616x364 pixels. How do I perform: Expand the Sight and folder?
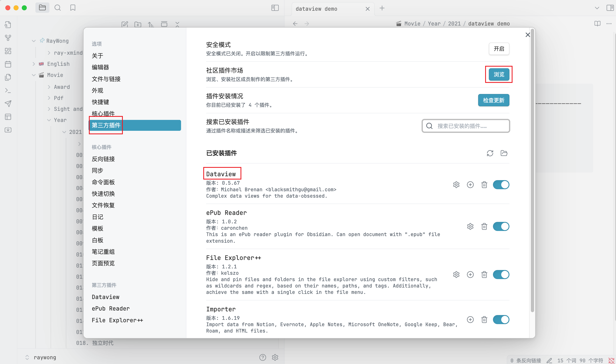pyautogui.click(x=49, y=109)
